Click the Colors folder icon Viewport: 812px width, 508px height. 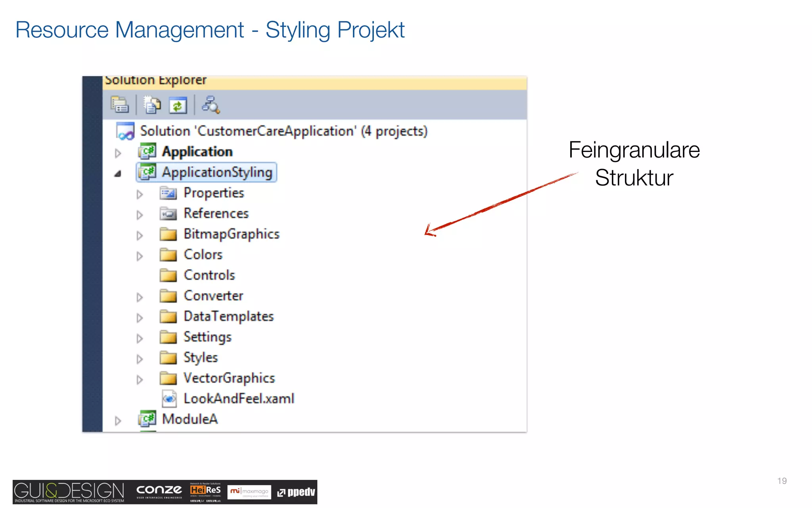(x=168, y=255)
